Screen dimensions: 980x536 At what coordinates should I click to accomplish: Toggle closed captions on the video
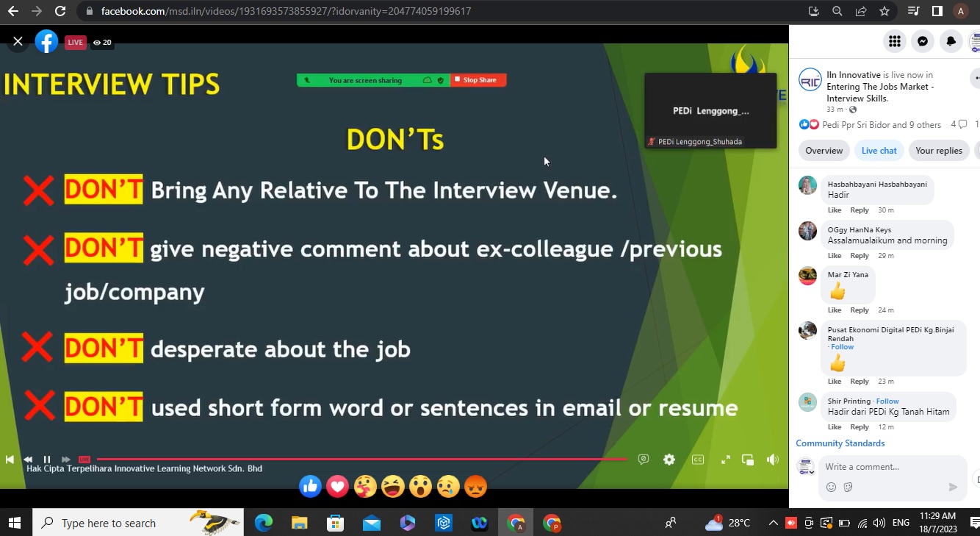click(x=698, y=460)
